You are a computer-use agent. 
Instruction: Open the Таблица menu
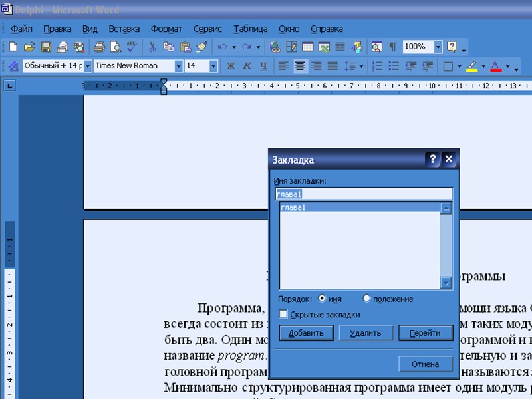coord(251,29)
